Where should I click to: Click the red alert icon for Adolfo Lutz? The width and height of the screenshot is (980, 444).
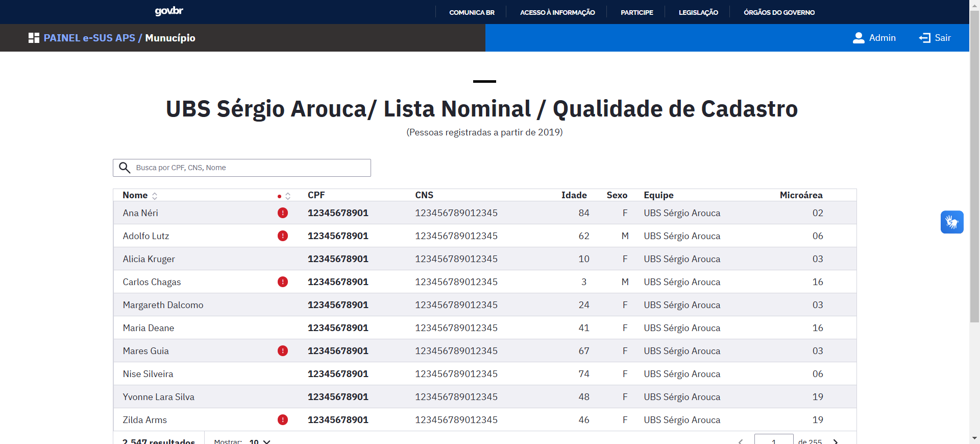(283, 236)
